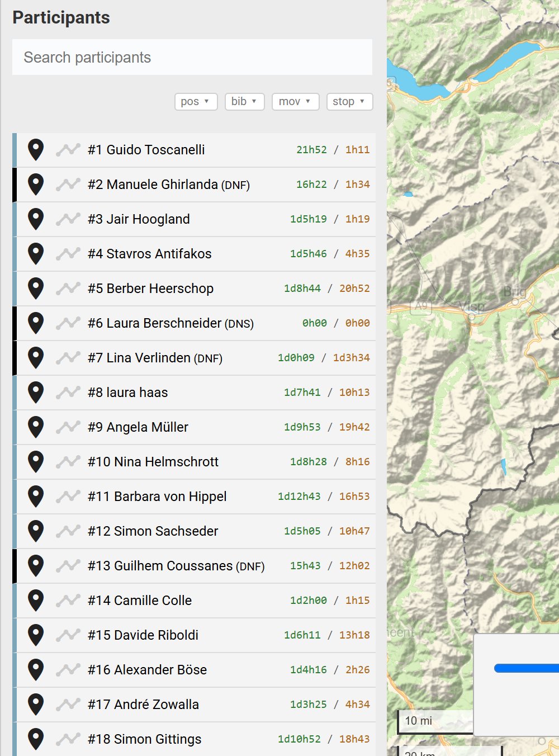Click the Visp town label on map
This screenshot has height=756, width=559.
(472, 306)
